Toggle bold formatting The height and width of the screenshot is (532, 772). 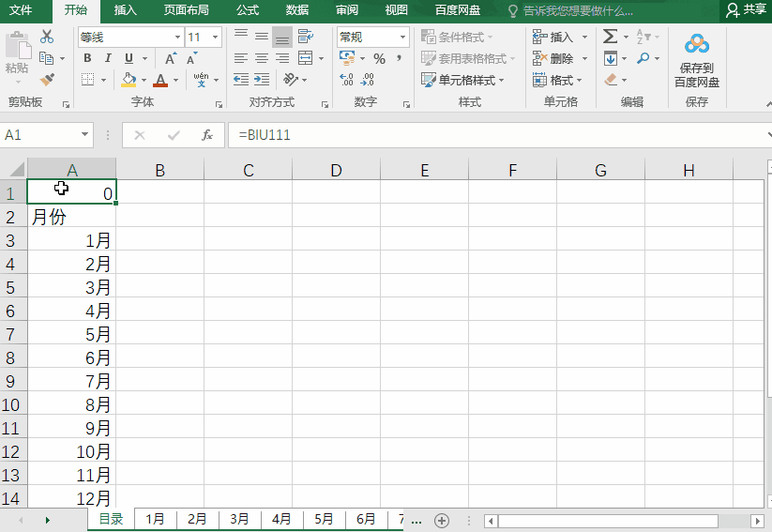coord(87,58)
